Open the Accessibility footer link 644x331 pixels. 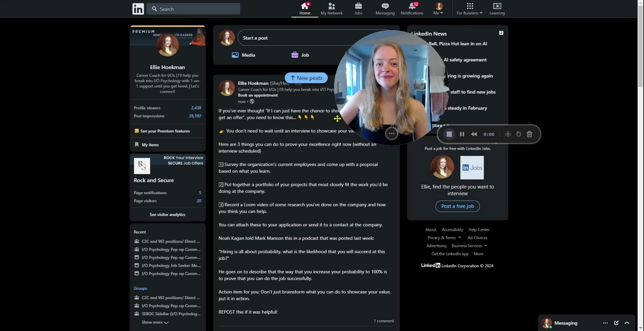452,230
